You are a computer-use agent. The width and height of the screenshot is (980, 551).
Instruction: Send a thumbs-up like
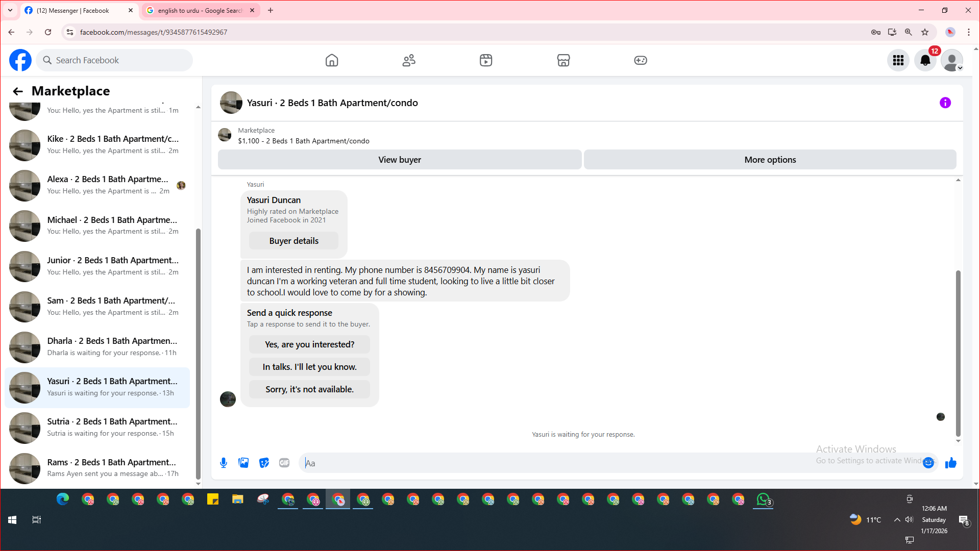pyautogui.click(x=950, y=463)
